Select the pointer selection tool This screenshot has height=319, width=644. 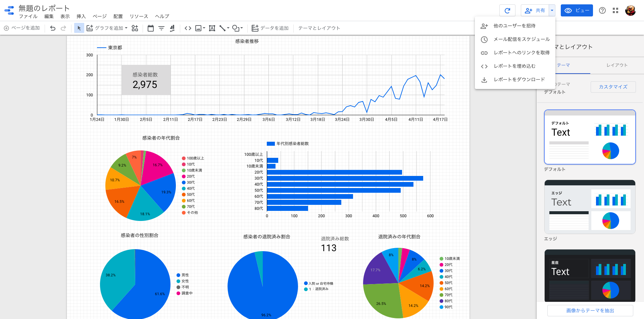pyautogui.click(x=79, y=28)
